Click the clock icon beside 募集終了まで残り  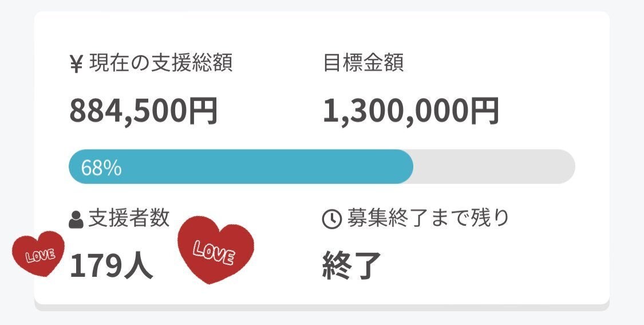332,220
